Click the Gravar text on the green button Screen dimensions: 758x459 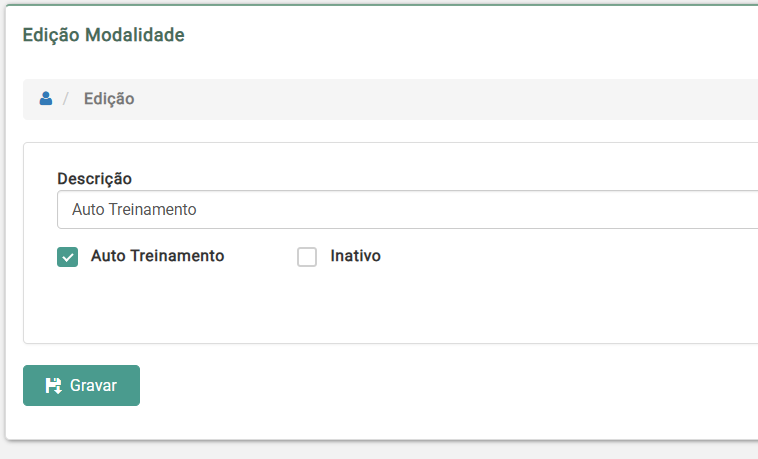[x=93, y=386]
